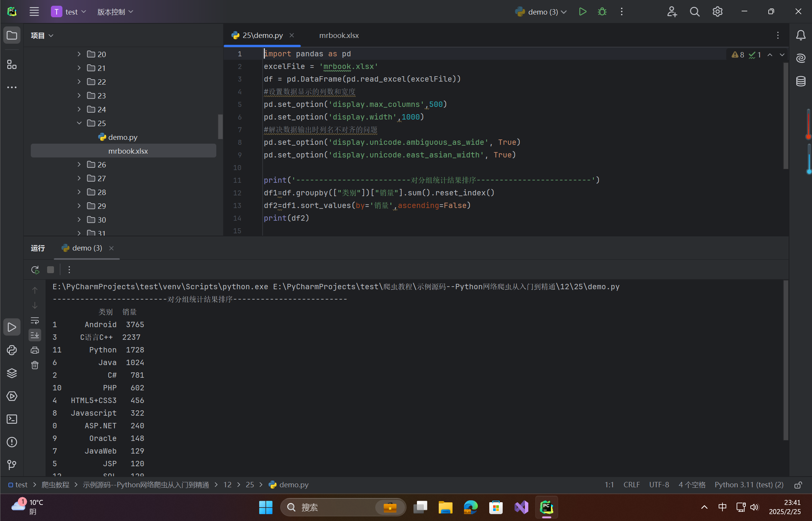Stop the running process square button
812x521 pixels.
pos(51,270)
